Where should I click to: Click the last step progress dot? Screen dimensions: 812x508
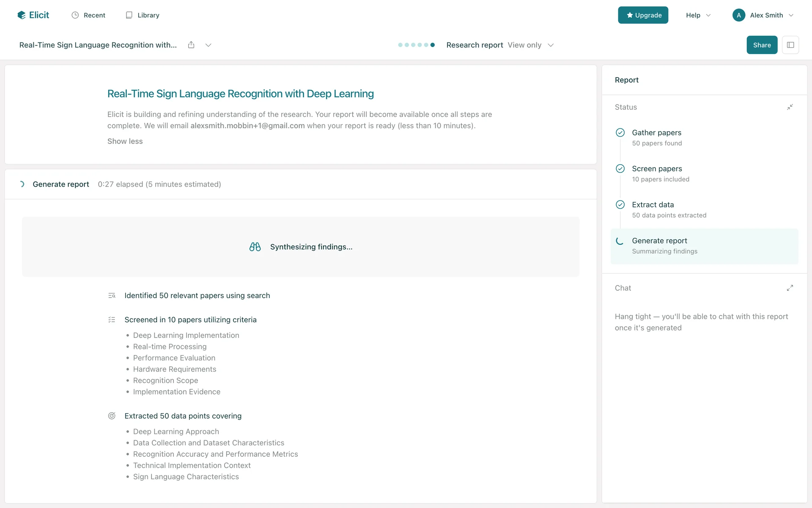432,45
